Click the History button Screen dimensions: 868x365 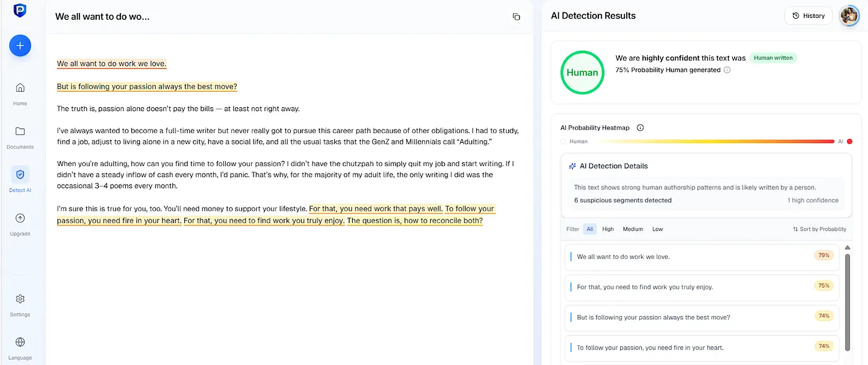[x=808, y=16]
